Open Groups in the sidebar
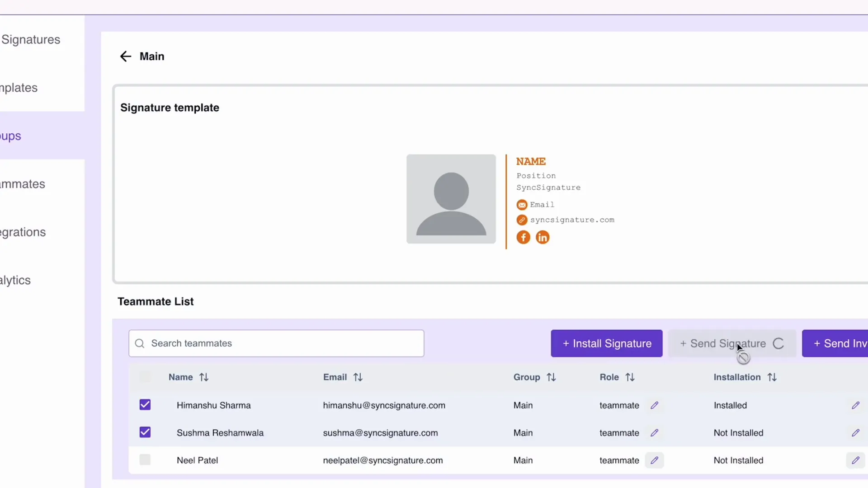The image size is (868, 488). tap(11, 136)
